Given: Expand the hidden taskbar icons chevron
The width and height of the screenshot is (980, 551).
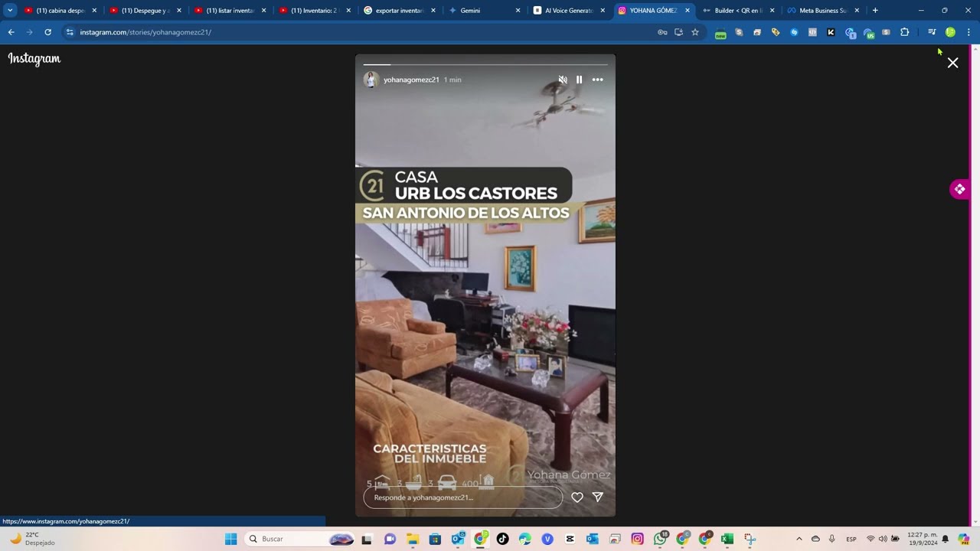Looking at the screenshot, I should coord(799,539).
